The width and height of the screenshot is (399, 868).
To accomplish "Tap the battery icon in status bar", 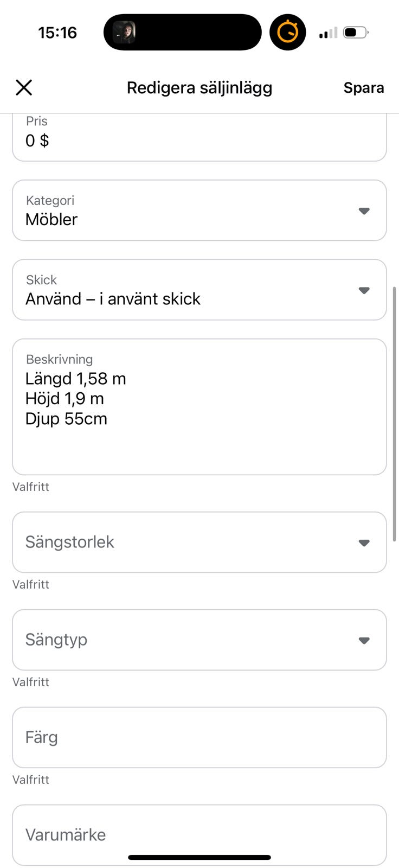I will (x=356, y=33).
